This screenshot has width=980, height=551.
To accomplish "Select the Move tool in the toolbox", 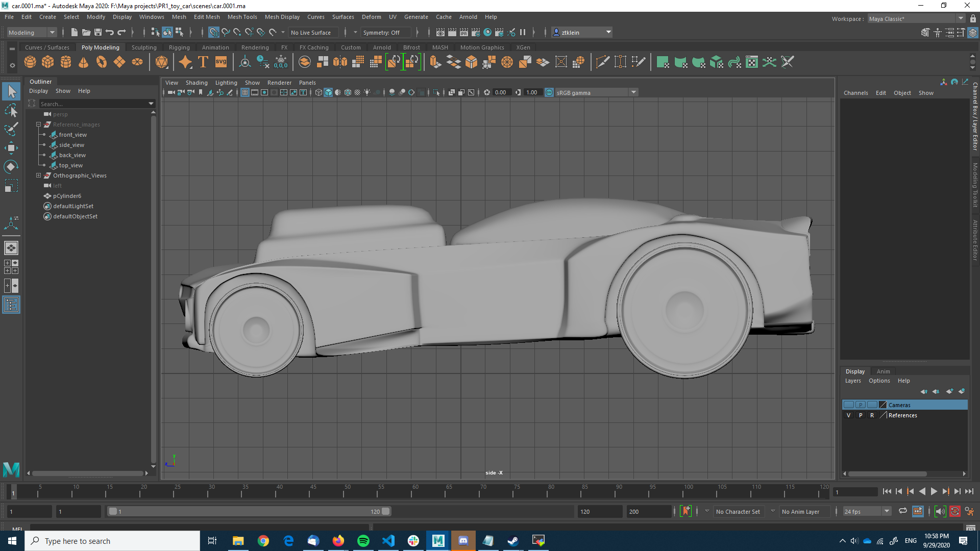I will click(11, 148).
